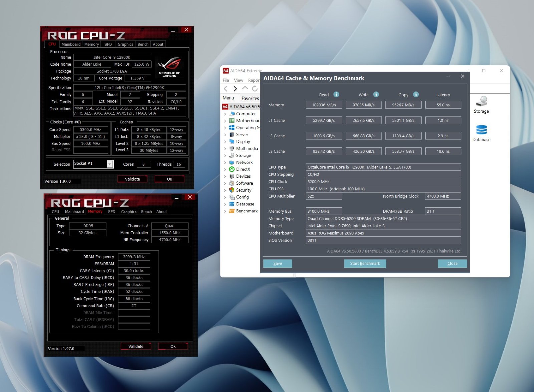Switch to About tab in bottom CPU-Z window

pyautogui.click(x=162, y=212)
